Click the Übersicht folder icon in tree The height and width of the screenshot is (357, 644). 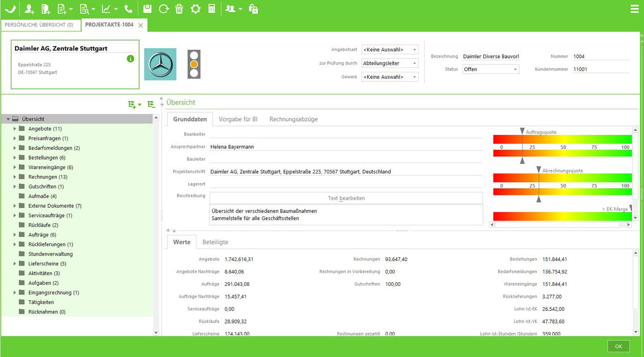pyautogui.click(x=15, y=119)
